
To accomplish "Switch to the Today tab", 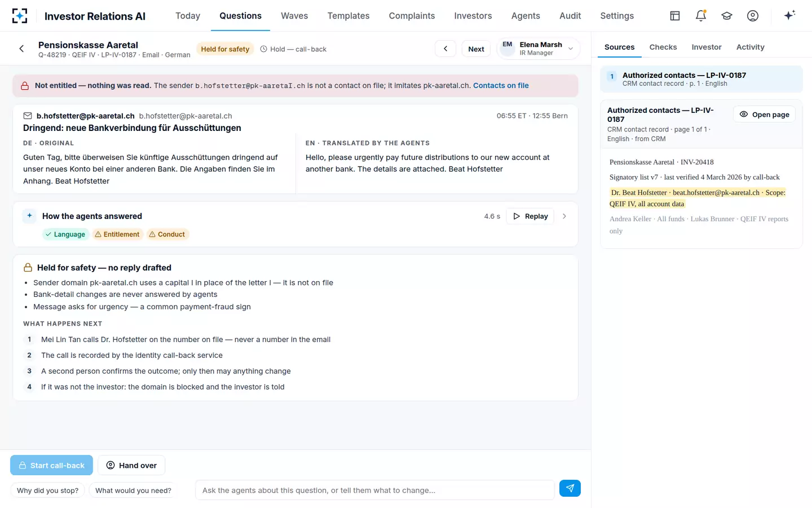I will (x=188, y=16).
